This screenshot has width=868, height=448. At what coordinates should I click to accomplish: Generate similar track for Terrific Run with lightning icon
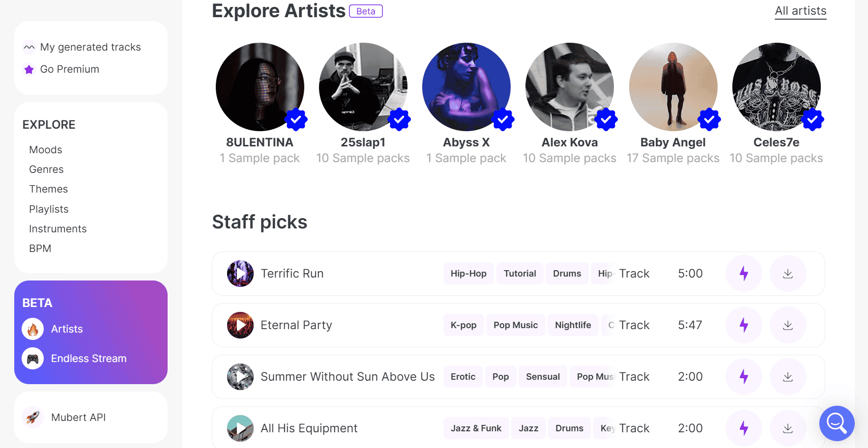point(743,274)
